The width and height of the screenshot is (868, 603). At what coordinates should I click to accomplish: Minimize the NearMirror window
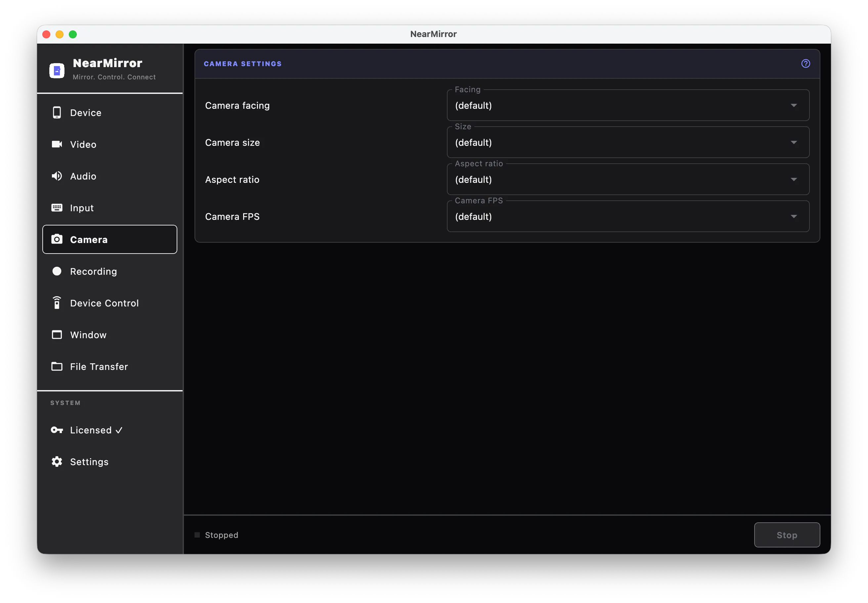(60, 34)
